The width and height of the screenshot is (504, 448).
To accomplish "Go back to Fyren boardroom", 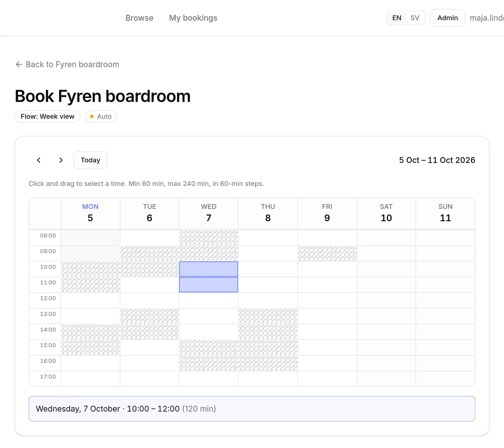I will 67,65.
